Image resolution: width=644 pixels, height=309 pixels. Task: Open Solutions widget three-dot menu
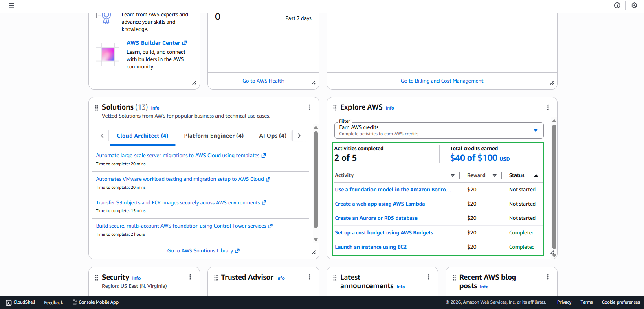(310, 107)
